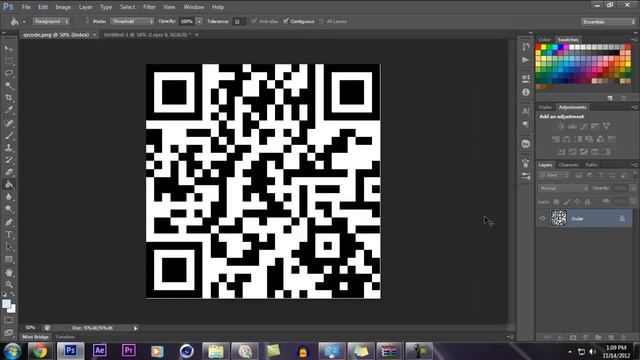Select the Eraser tool
The image size is (640, 360).
tap(9, 172)
